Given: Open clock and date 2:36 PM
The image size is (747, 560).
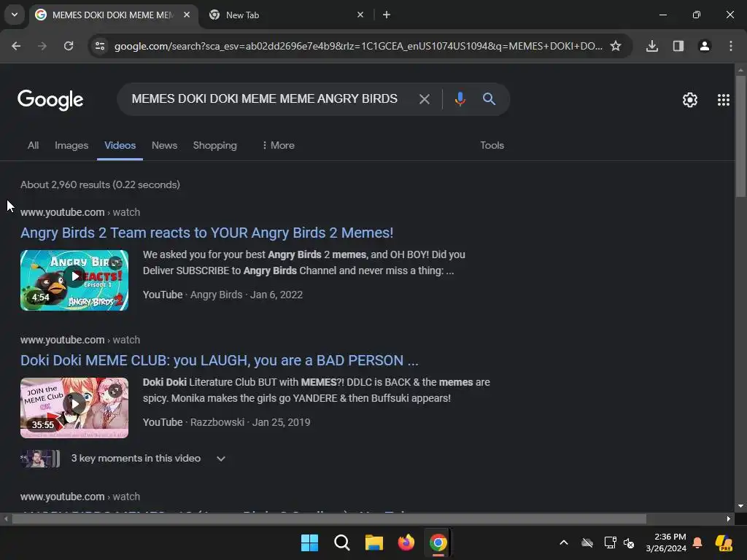Looking at the screenshot, I should pyautogui.click(x=666, y=542).
